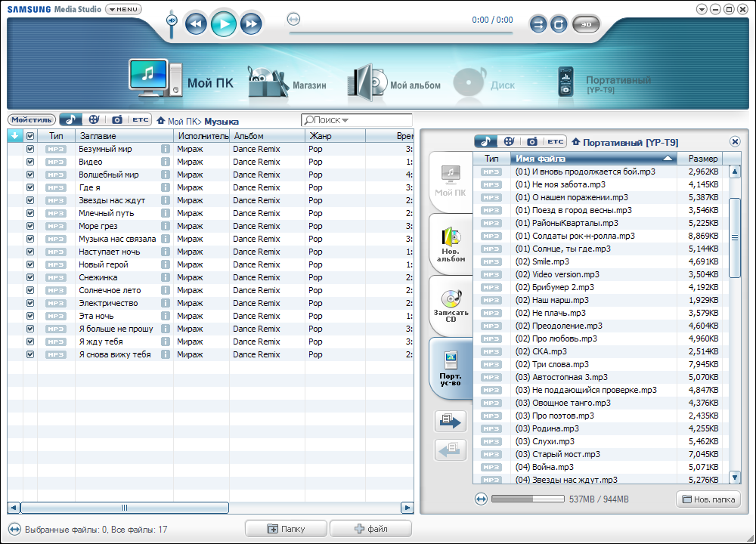Open the Портативный YP-T9 section
Viewport: 756px width, 544px height.
tap(605, 83)
